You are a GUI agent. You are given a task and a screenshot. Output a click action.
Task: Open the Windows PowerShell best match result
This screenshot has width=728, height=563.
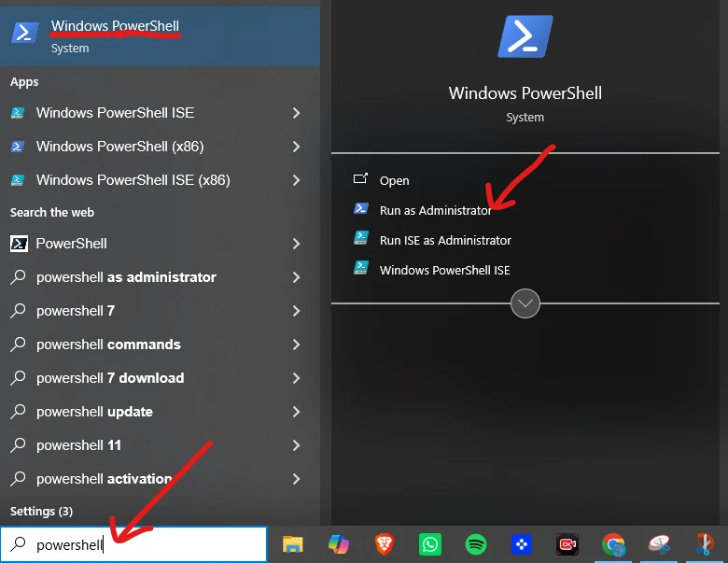(160, 35)
